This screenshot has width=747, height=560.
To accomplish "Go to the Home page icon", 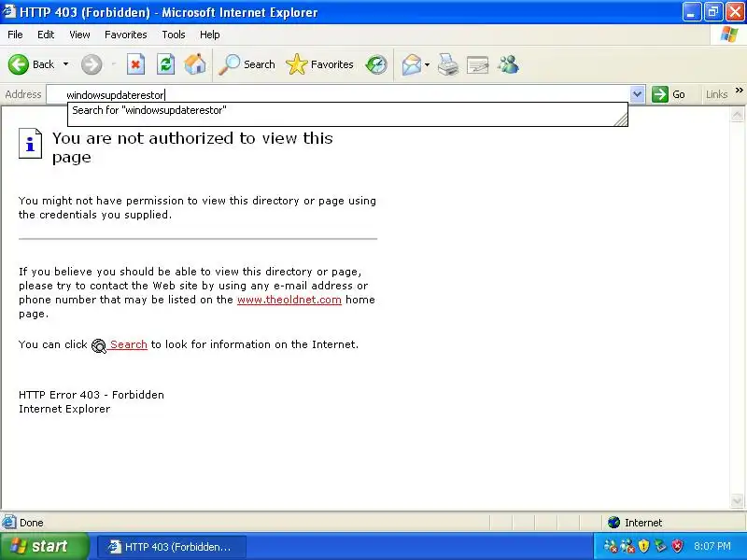I will click(195, 64).
